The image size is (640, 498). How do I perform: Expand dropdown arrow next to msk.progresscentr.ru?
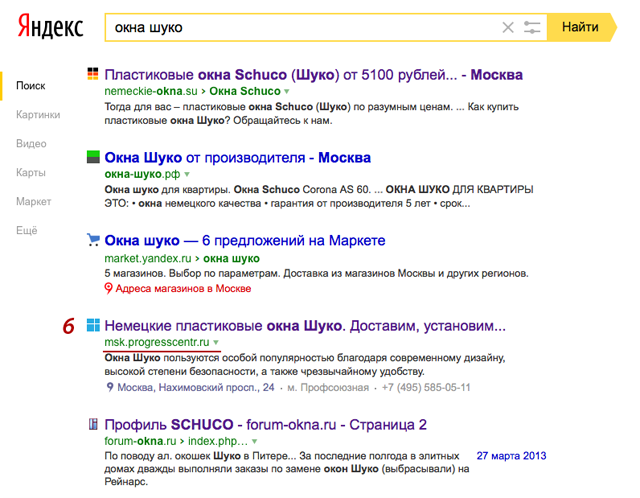216,342
